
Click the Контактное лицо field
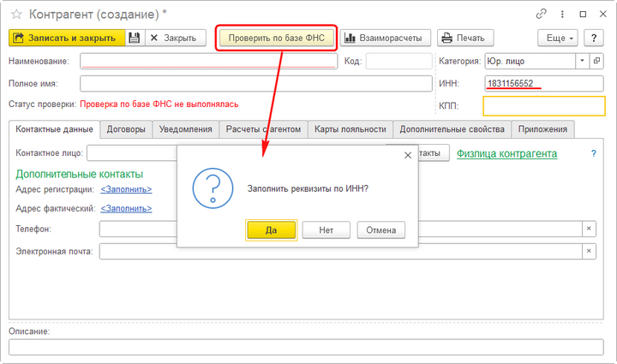tap(132, 153)
